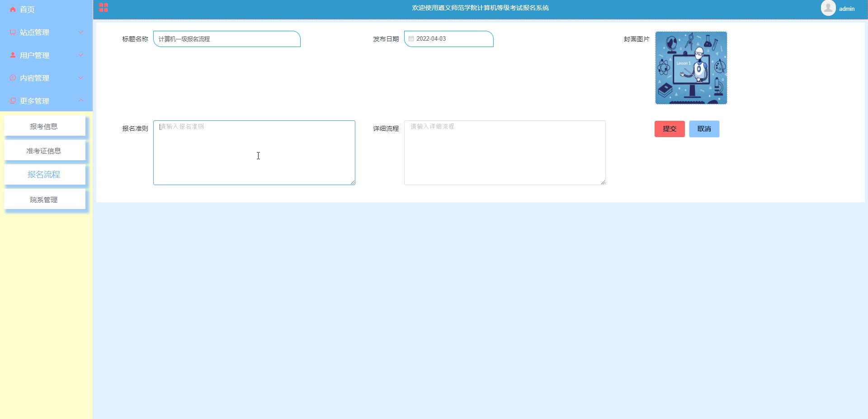Click the 报名准则 label

(135, 129)
